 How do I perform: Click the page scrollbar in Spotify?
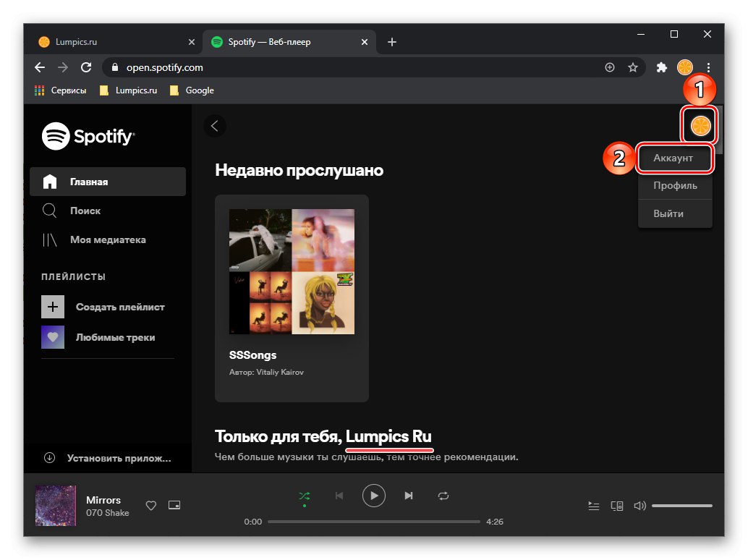(x=720, y=130)
